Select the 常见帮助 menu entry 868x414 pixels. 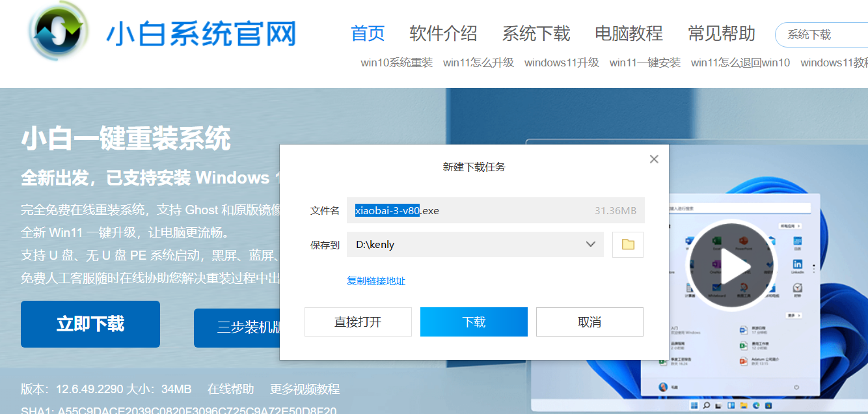click(721, 34)
